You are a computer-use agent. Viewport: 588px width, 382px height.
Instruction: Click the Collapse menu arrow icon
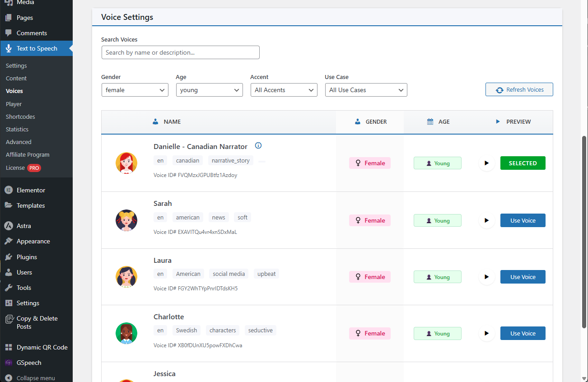tap(9, 378)
